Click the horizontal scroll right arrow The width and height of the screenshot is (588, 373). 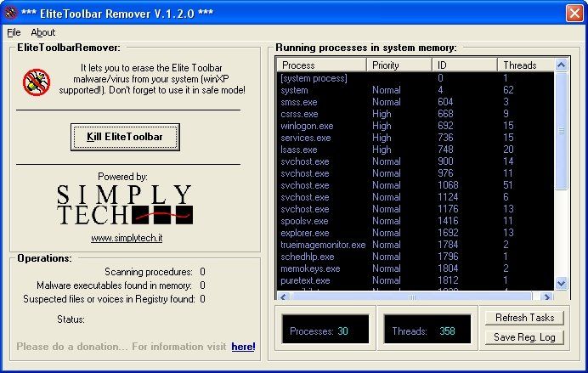pyautogui.click(x=546, y=297)
